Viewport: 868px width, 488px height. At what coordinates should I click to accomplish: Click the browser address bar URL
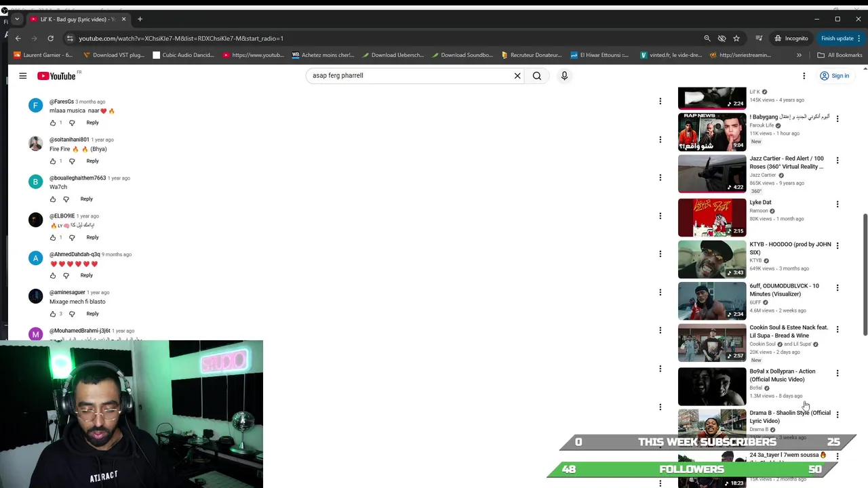[x=181, y=39]
